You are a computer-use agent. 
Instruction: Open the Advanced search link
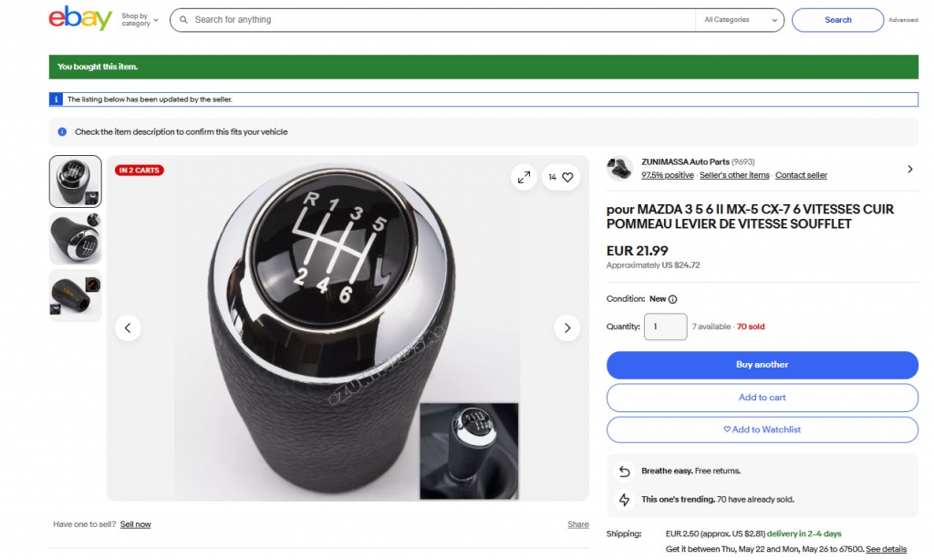(903, 20)
